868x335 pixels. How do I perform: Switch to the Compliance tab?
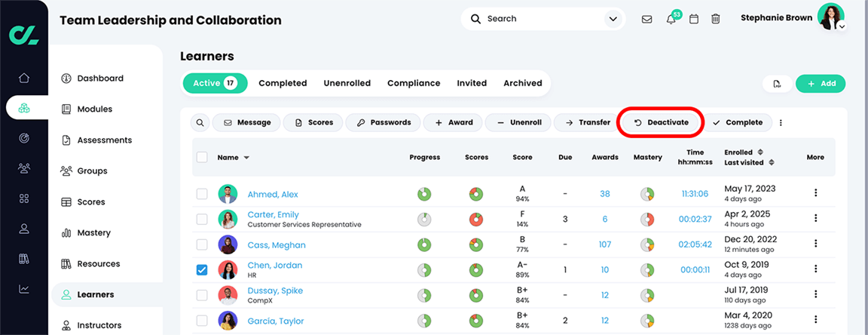coord(414,83)
